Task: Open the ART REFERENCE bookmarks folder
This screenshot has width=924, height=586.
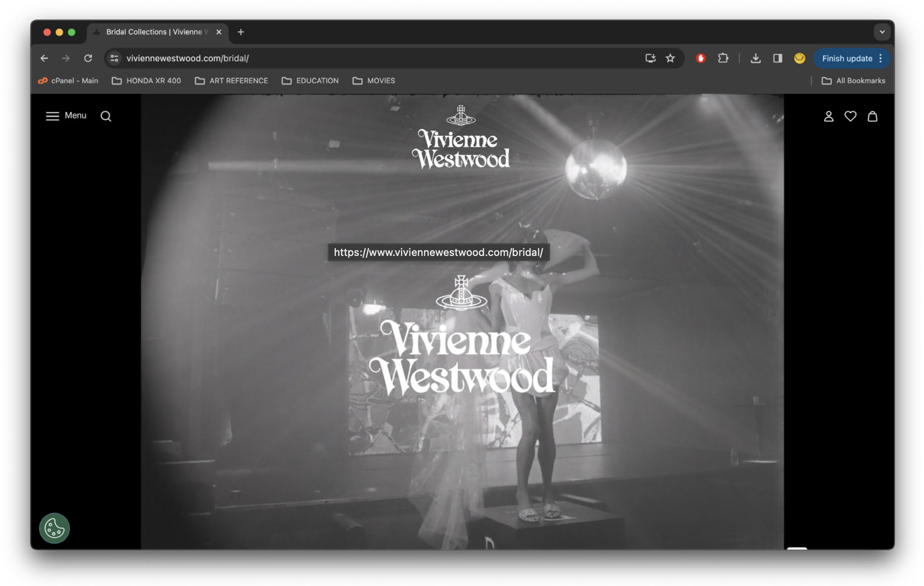Action: click(231, 81)
